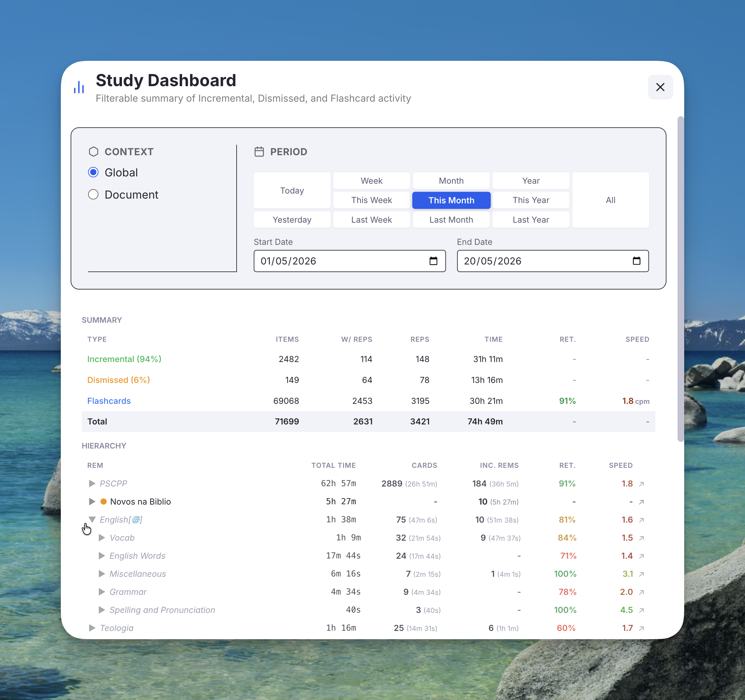Click the Grammar tree item name
This screenshot has height=700, width=745.
pos(128,592)
